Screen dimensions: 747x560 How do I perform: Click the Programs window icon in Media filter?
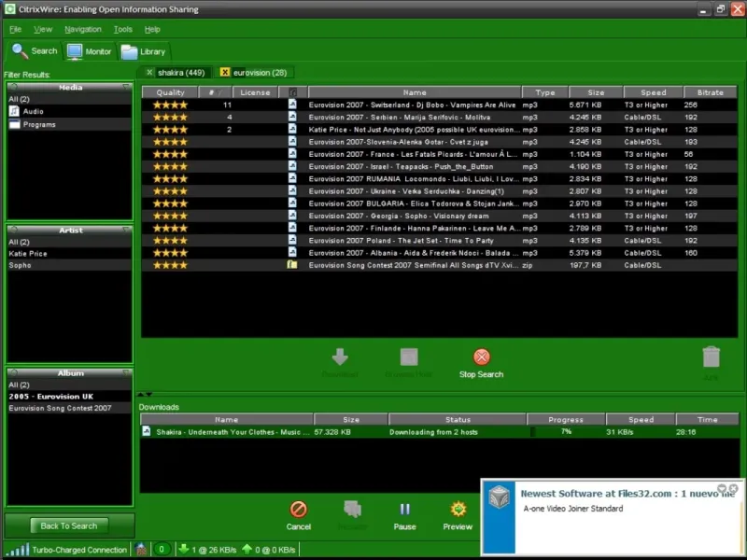pos(15,124)
